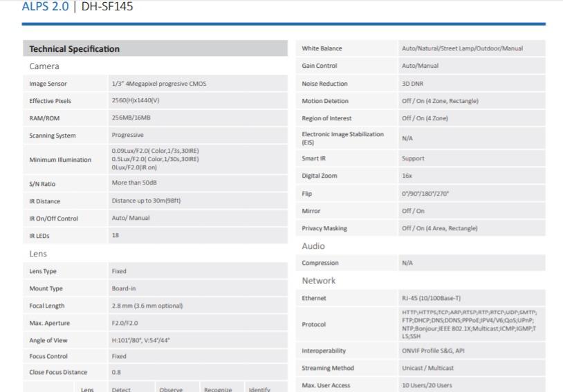Click the 'Motion Detetion' label
This screenshot has width=563, height=392.
(325, 101)
